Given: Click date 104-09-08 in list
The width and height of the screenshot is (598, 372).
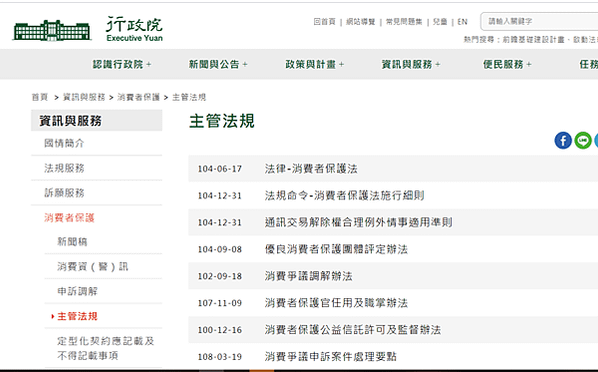Looking at the screenshot, I should (x=220, y=250).
